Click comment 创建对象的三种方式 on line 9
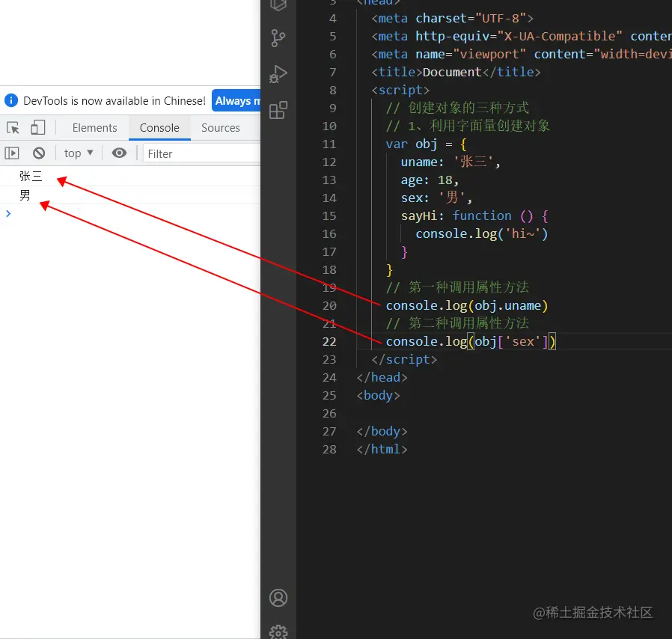This screenshot has height=639, width=672. [x=457, y=108]
